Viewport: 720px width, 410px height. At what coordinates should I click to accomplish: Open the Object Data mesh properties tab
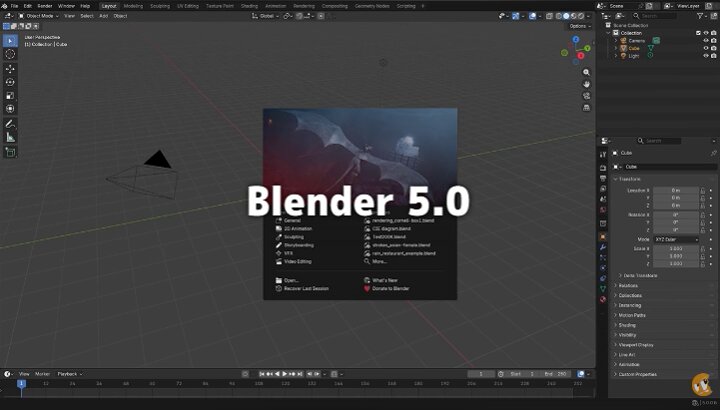tap(603, 289)
